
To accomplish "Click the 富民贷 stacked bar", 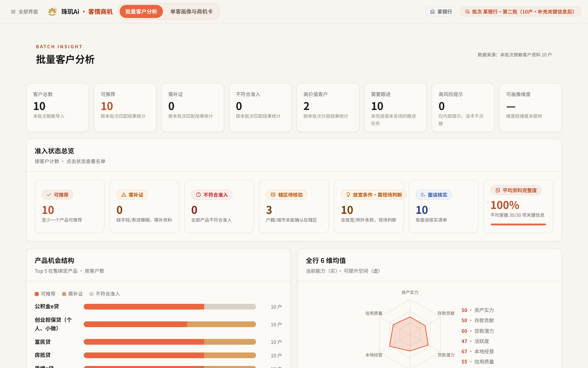I will (x=170, y=342).
